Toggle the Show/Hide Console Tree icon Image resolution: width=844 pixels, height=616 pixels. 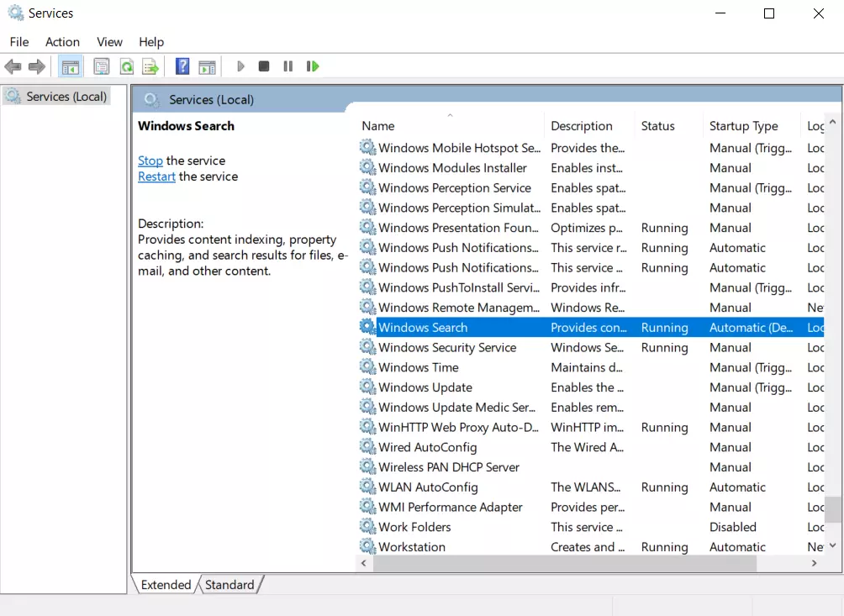coord(71,66)
